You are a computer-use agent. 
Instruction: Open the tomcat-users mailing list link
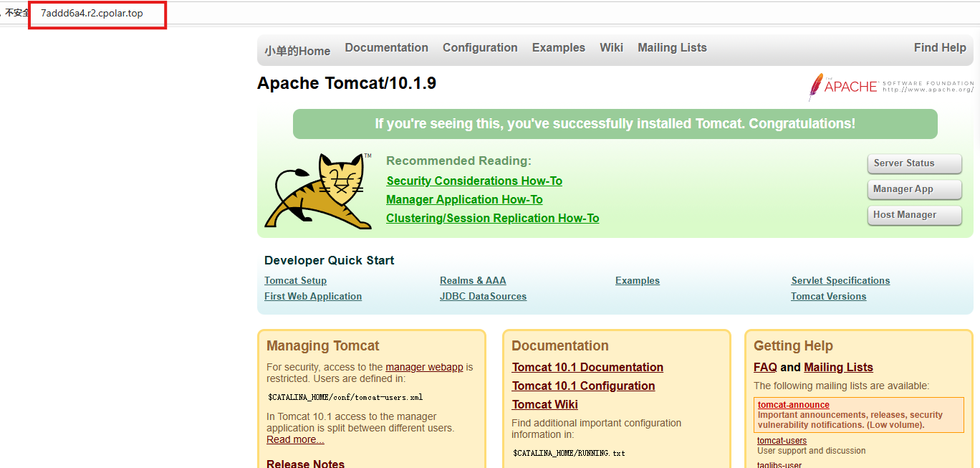pos(782,441)
